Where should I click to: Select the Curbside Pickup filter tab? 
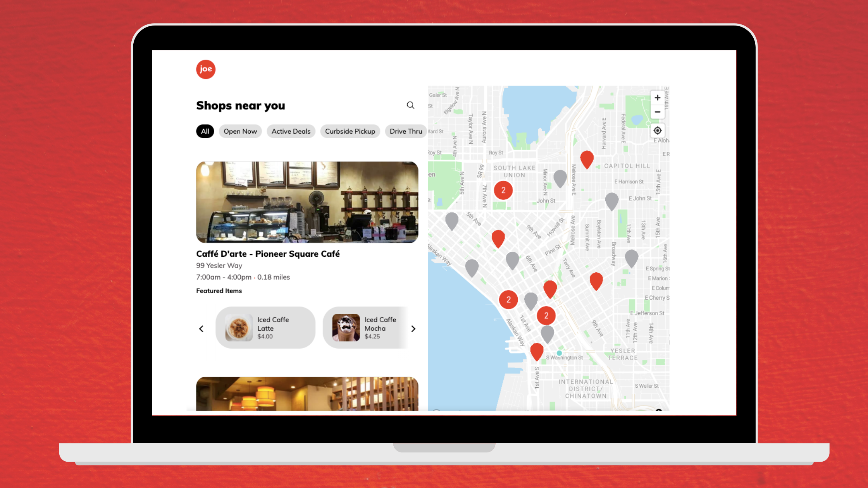tap(350, 131)
